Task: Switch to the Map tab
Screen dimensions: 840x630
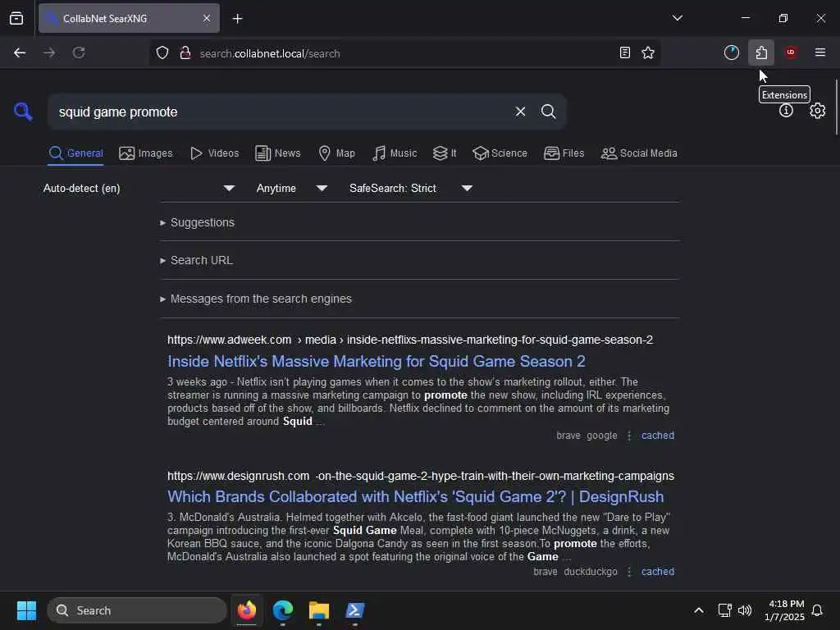Action: pos(336,153)
